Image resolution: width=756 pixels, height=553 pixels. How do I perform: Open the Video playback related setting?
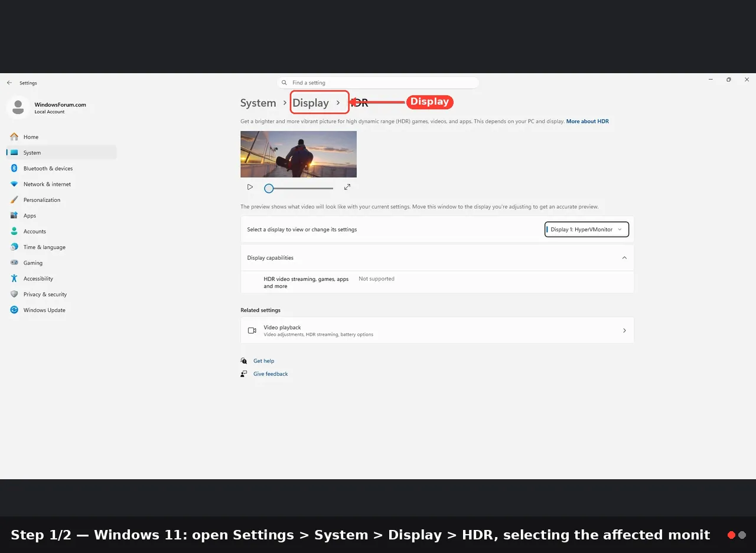click(x=437, y=331)
